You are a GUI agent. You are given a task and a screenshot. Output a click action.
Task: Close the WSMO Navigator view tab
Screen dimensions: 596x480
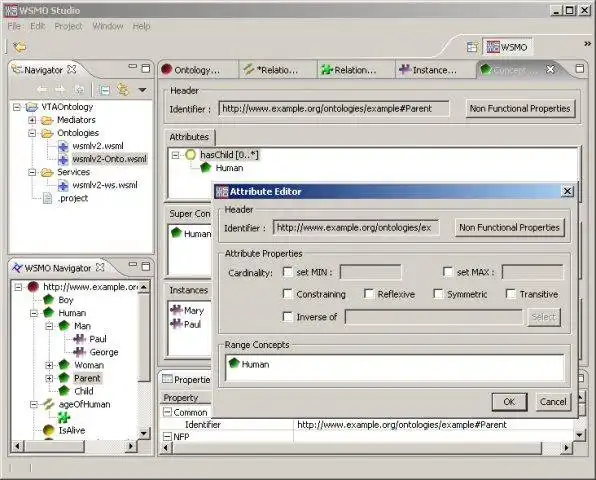100,267
